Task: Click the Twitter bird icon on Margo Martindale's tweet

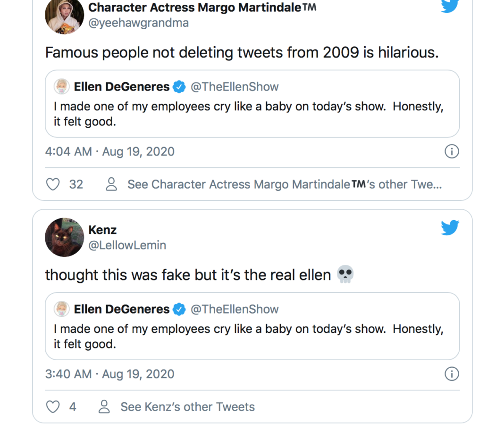Action: point(449,6)
